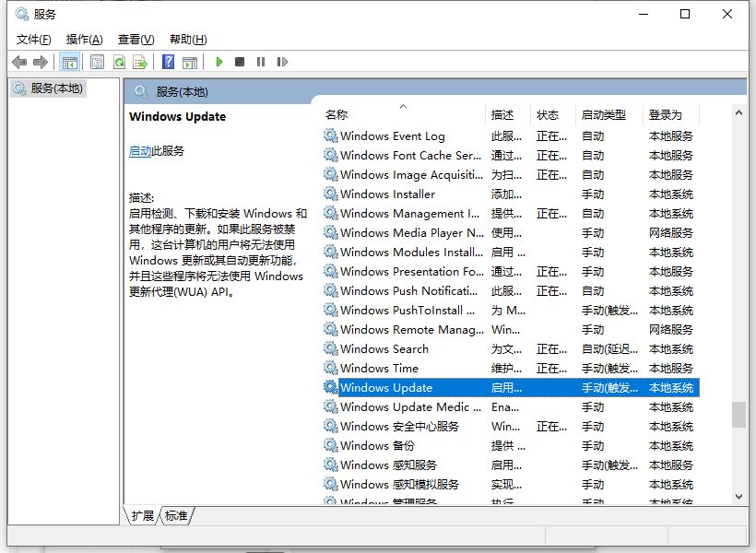This screenshot has height=553, width=756.
Task: Open the blue Help question-mark icon
Action: 168,62
